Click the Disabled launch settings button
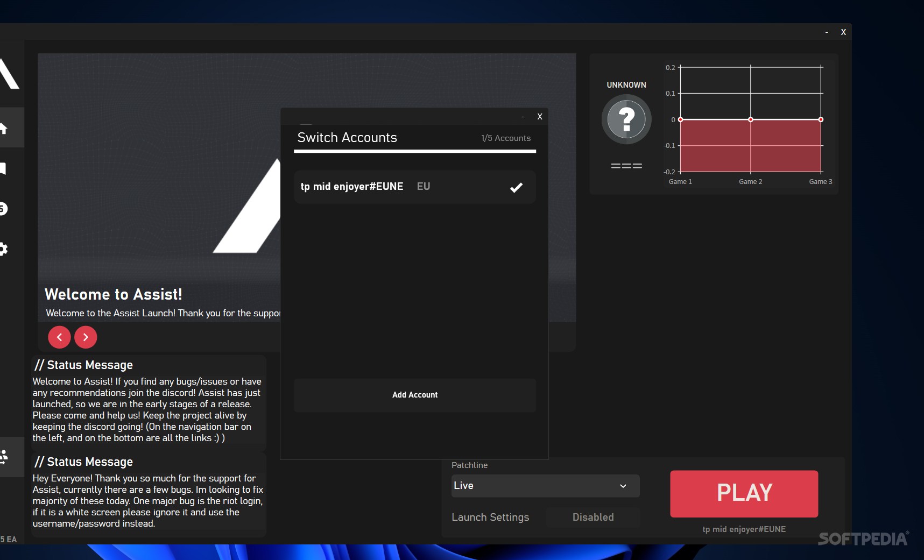924x560 pixels. coord(593,517)
